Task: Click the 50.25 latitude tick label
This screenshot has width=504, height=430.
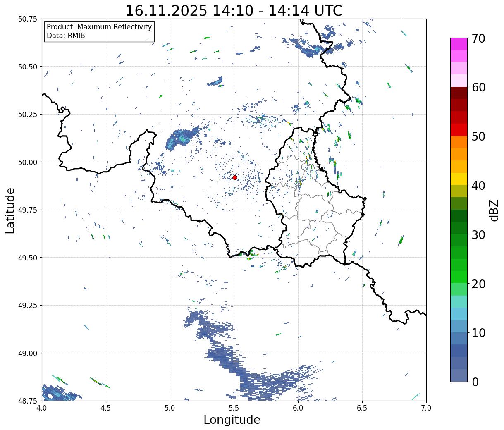Action: pos(28,115)
